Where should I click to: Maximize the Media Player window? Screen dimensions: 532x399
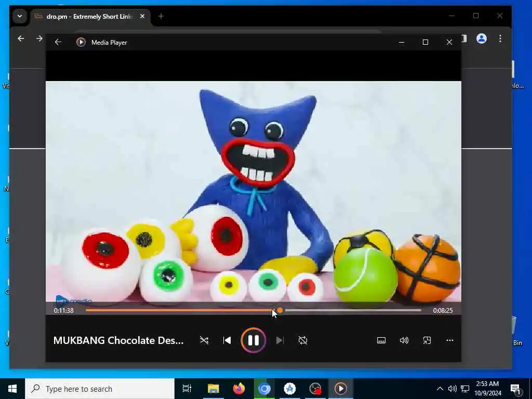click(425, 42)
